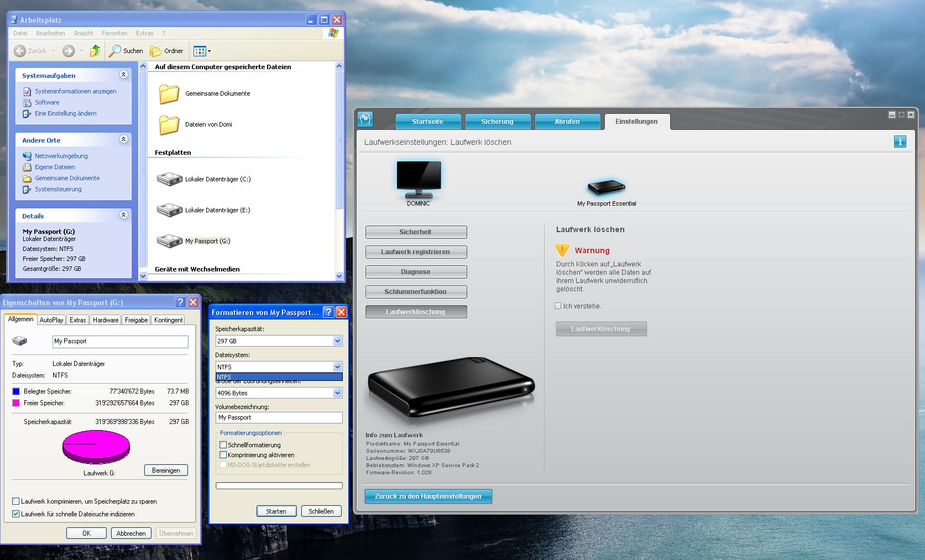Open the 4096 Bytes allocation size dropdown

[x=337, y=393]
